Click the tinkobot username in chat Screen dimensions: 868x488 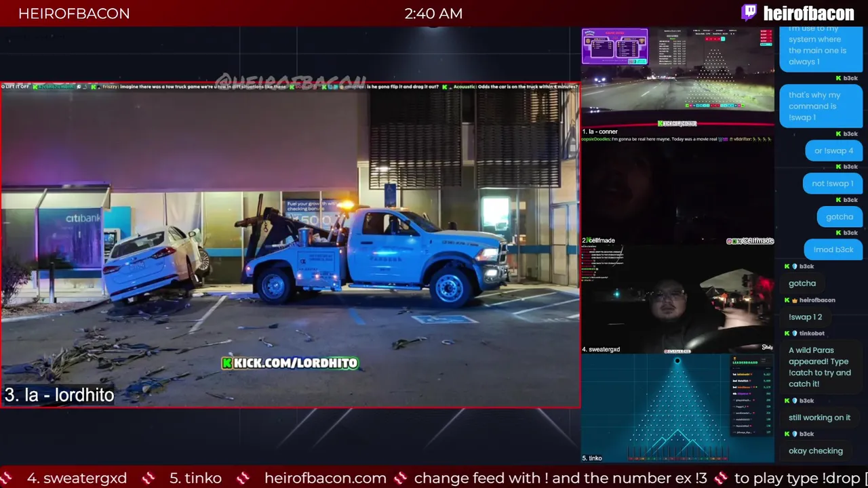(812, 333)
